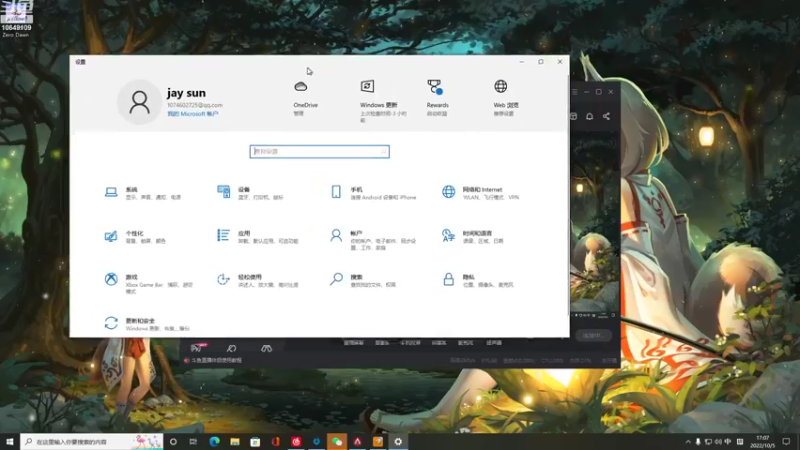This screenshot has height=450, width=800.
Task: Open the 轻松使用 (Ease of Access) category
Action: (258, 281)
